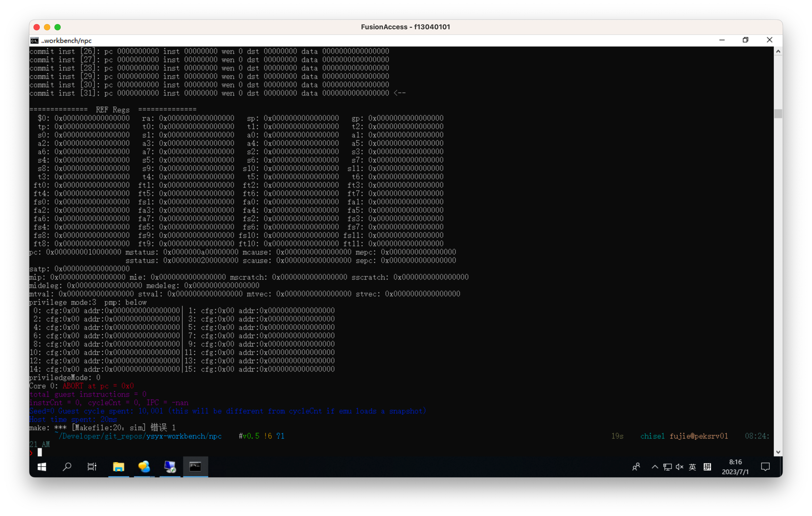
Task: Close the FusionAccess window with red button
Action: [x=37, y=27]
